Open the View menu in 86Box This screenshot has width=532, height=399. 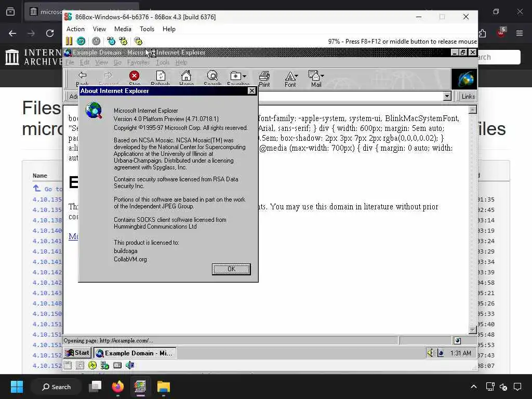click(99, 29)
